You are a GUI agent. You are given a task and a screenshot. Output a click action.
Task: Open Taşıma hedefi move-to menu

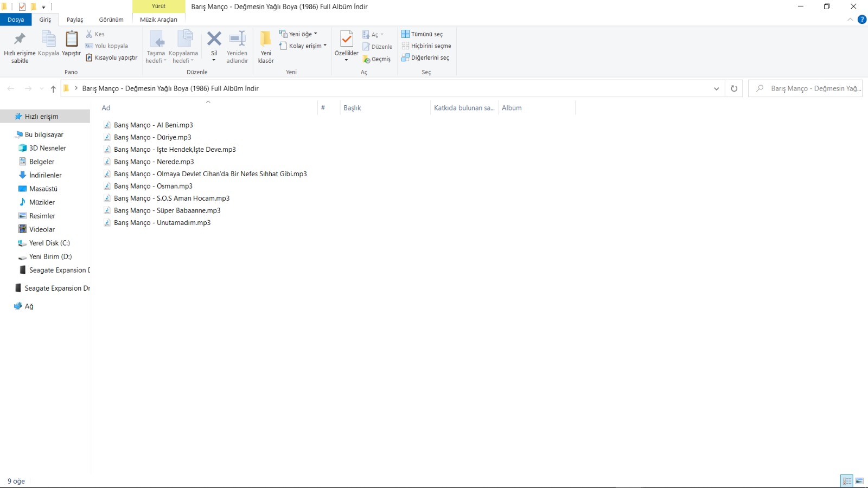point(156,47)
